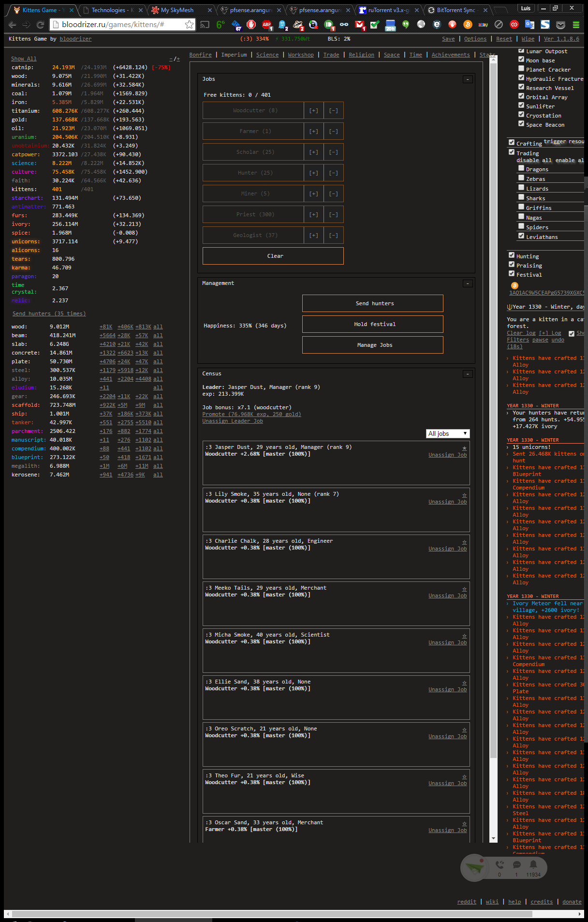This screenshot has width=588, height=922.
Task: Click the AirDroid paper plane icon
Action: click(474, 867)
